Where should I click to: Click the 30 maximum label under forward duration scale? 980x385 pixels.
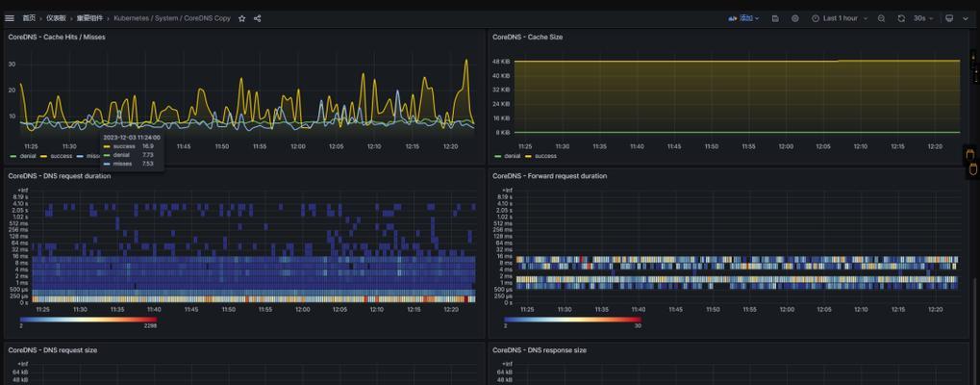pos(638,326)
